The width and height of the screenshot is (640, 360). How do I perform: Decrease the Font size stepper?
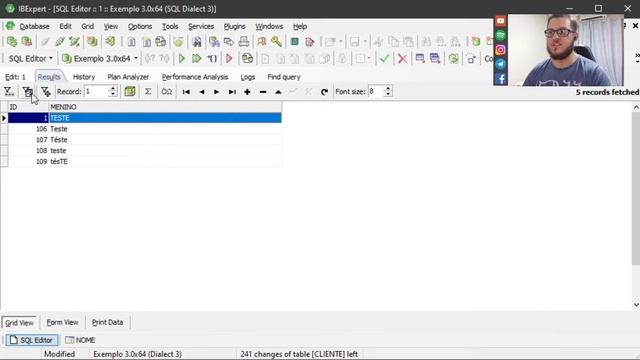pos(388,94)
